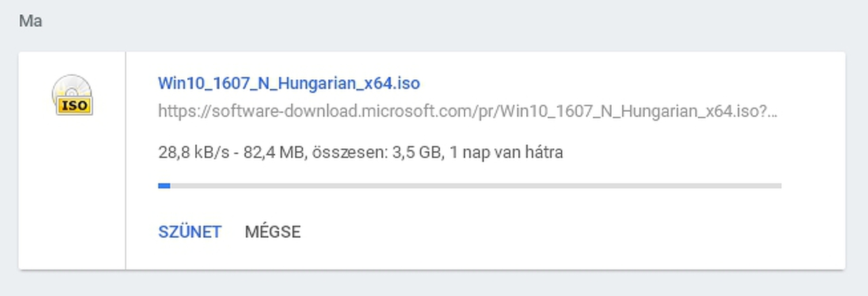The height and width of the screenshot is (296, 868).
Task: Open the software-download.microsoft.com source URL
Action: pyautogui.click(x=467, y=111)
